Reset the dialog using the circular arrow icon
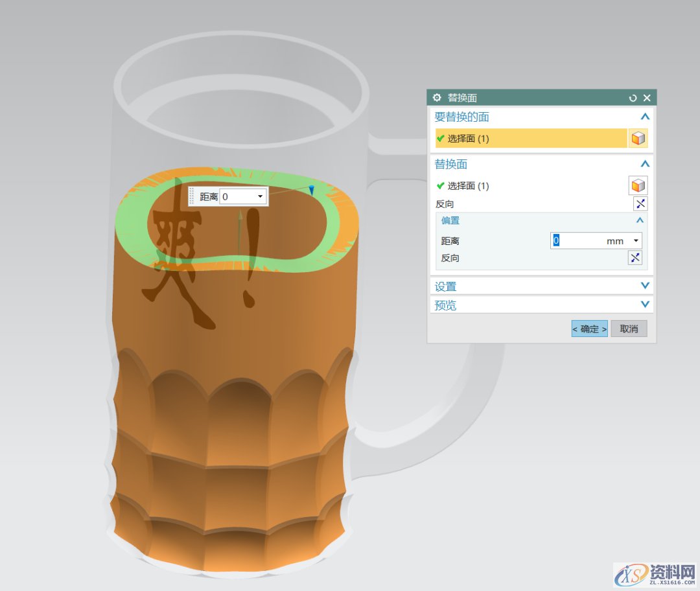The height and width of the screenshot is (591, 700). click(x=633, y=98)
